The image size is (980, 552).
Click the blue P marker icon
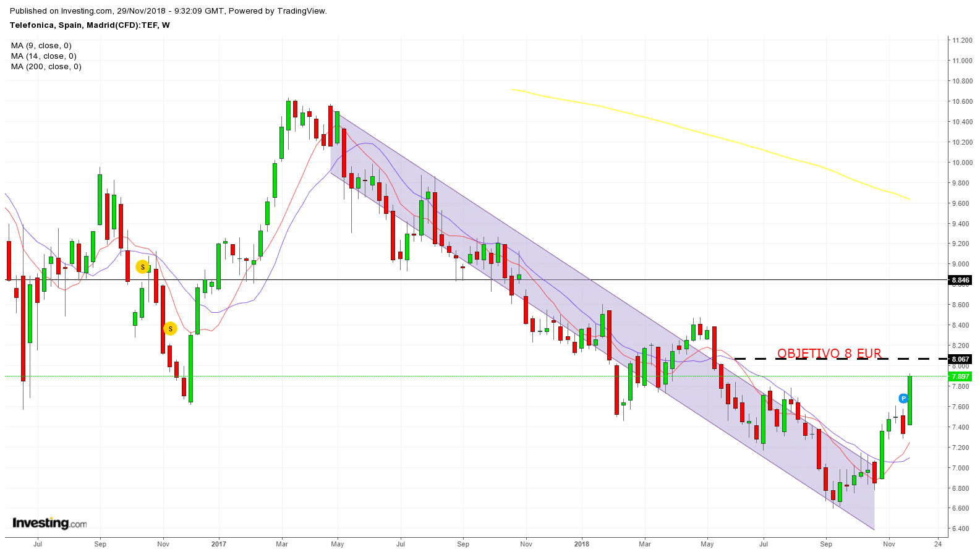tap(903, 399)
